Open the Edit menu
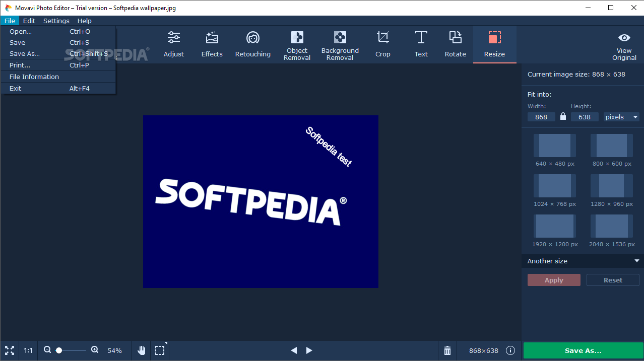Image resolution: width=644 pixels, height=361 pixels. tap(29, 21)
